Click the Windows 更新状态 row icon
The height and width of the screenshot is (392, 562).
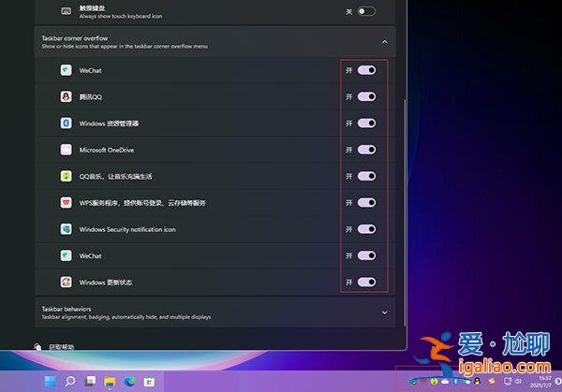point(66,283)
